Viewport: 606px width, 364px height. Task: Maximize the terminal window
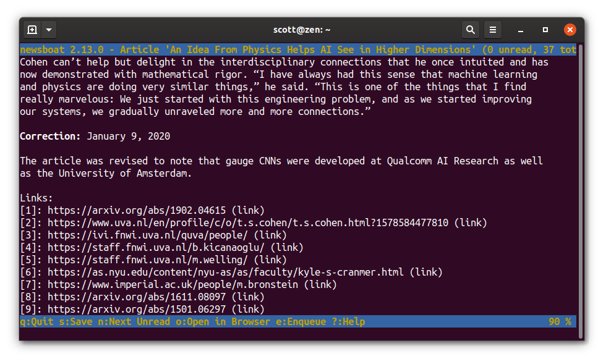click(545, 30)
